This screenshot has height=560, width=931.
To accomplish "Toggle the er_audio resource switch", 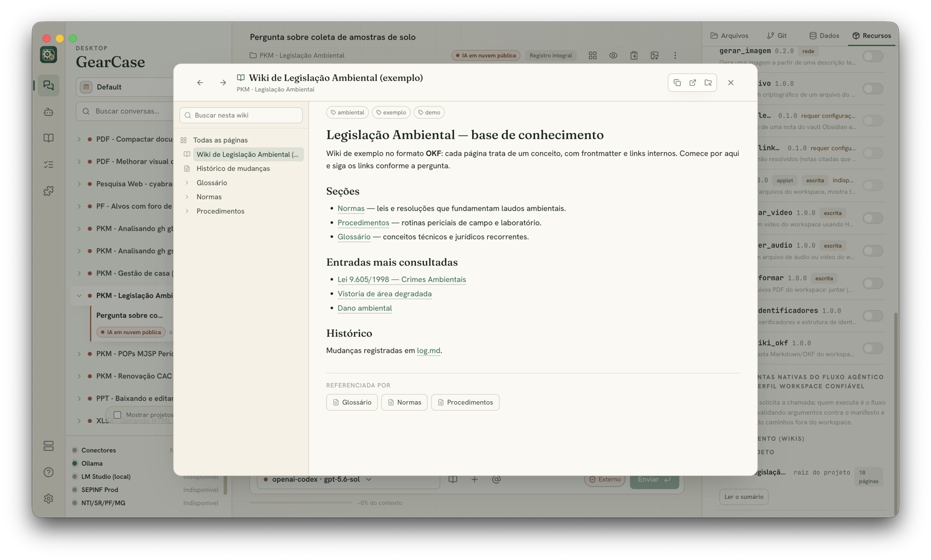I will [873, 251].
